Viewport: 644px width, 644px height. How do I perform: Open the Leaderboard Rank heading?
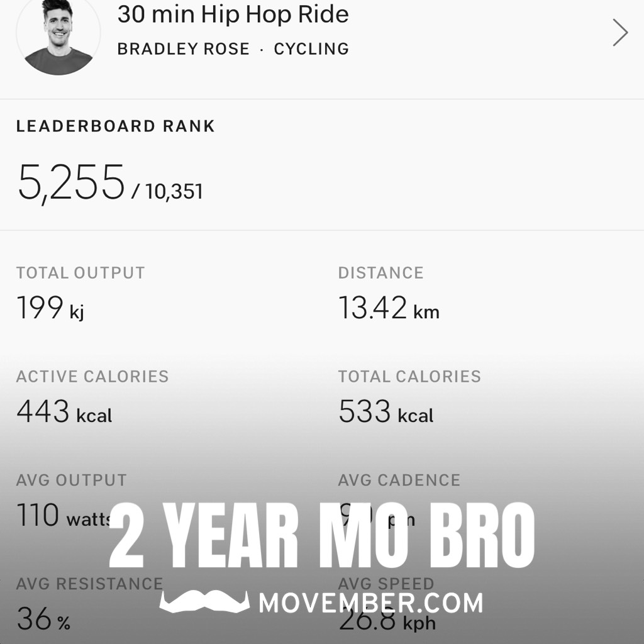(116, 126)
